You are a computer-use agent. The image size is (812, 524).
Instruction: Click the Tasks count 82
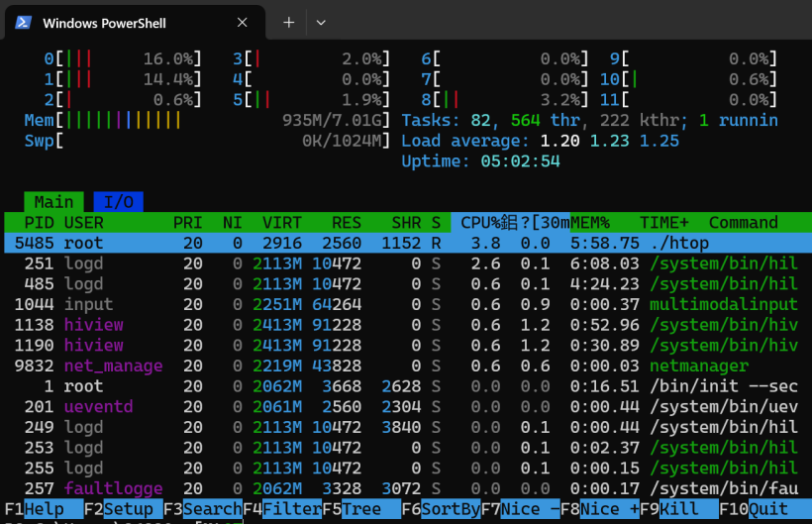[x=480, y=120]
